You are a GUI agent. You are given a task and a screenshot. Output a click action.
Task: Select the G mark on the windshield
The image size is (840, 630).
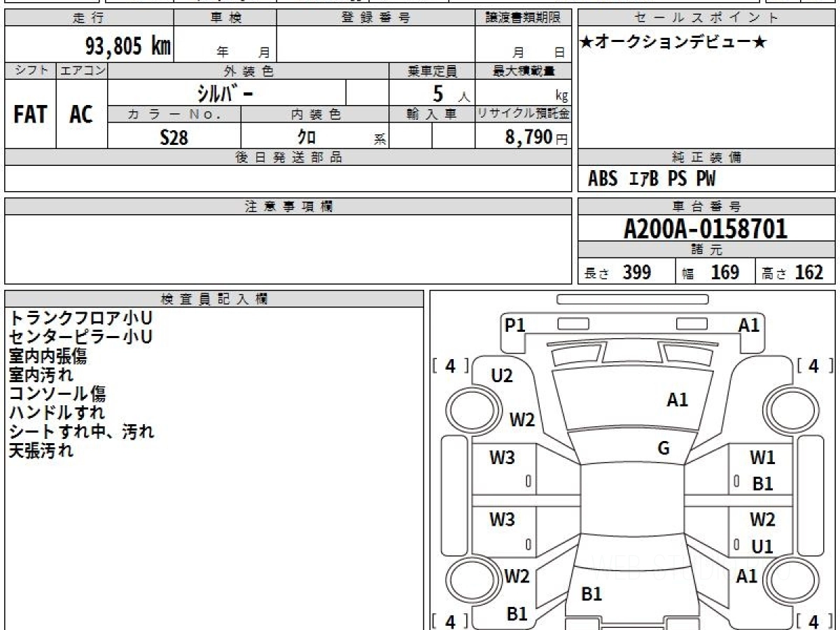pyautogui.click(x=664, y=449)
